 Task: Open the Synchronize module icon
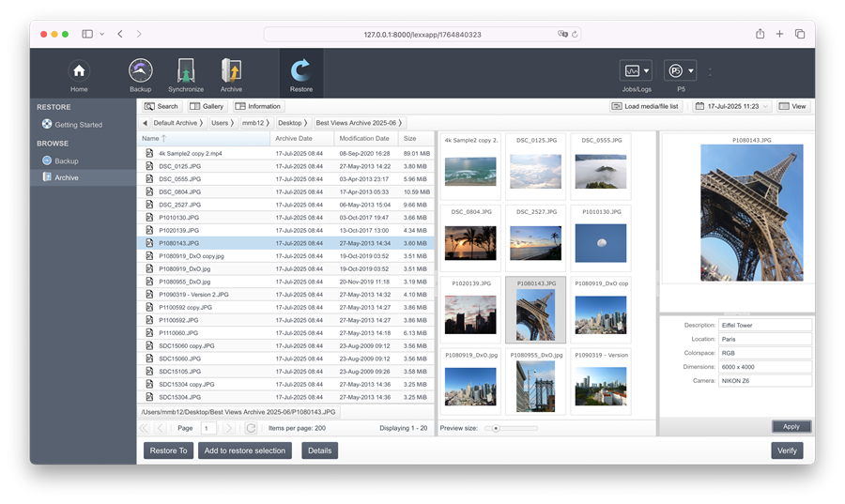(186, 72)
